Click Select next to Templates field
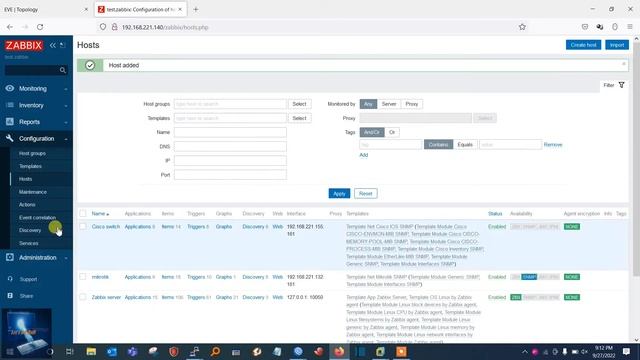Screen dimensions: 640x360 point(299,118)
